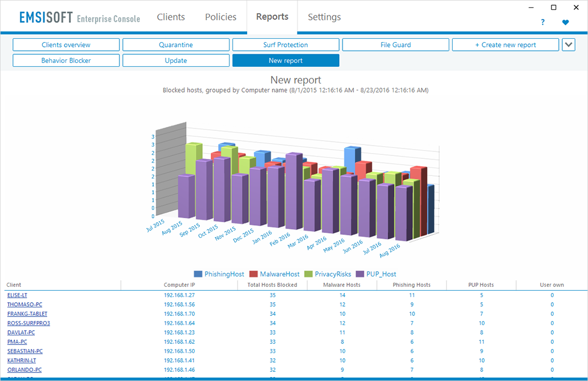
Task: Sort by User own column header
Action: [x=551, y=285]
